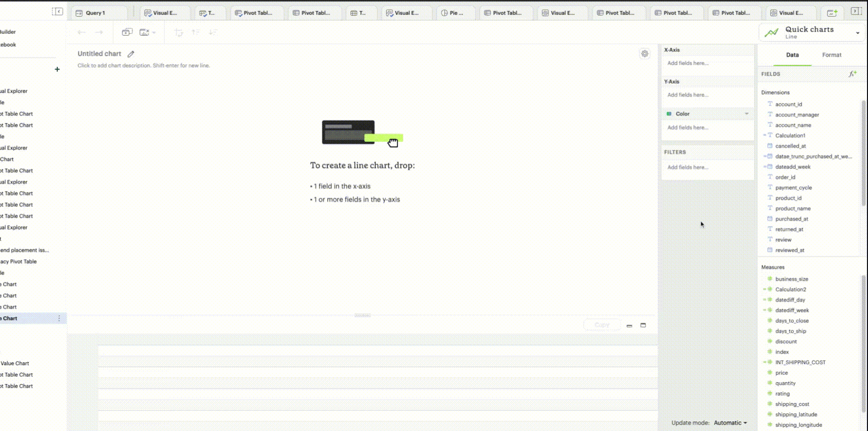Open the Query 1 tab
Viewport: 868px width, 431px height.
click(x=95, y=13)
